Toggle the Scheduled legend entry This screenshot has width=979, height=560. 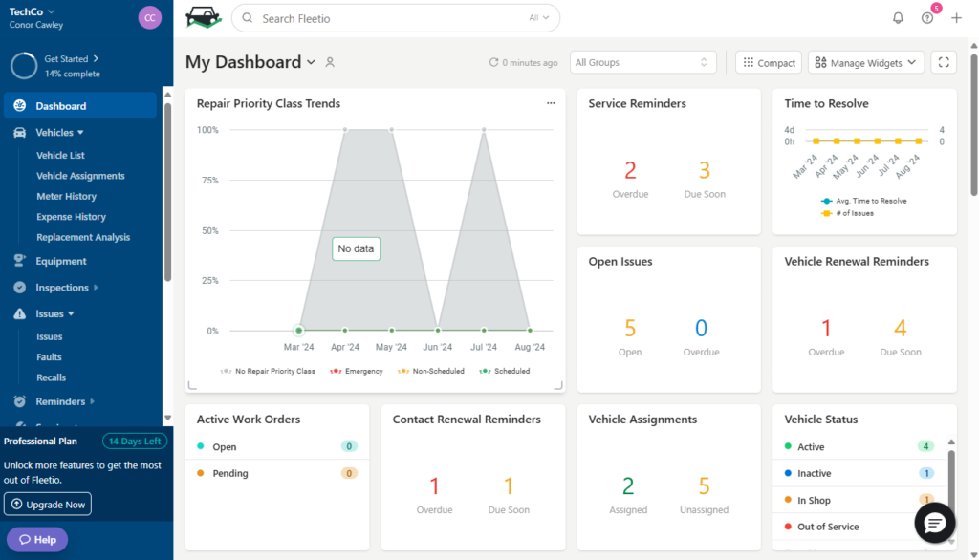point(504,371)
